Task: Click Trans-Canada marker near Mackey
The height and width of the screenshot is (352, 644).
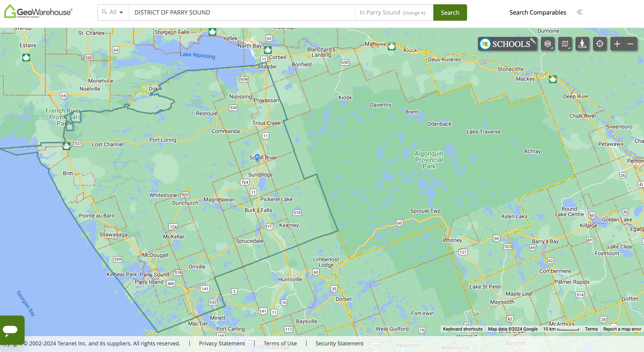Action: (553, 79)
